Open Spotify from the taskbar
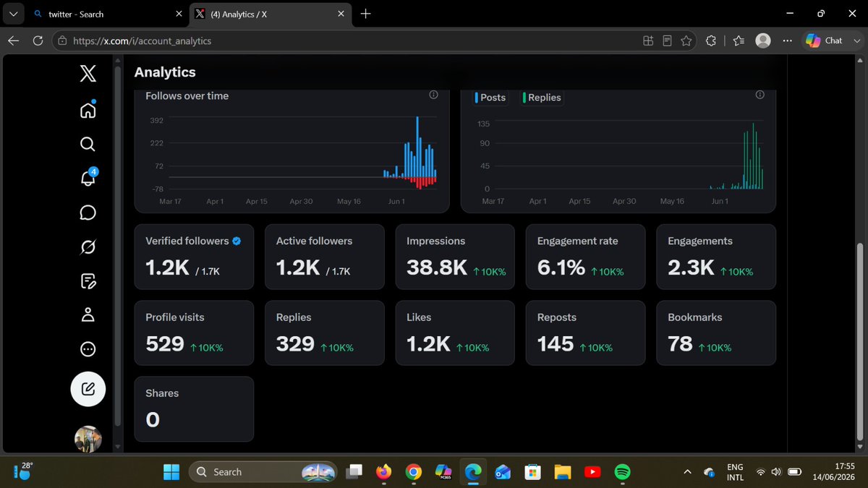Image resolution: width=868 pixels, height=488 pixels. click(622, 472)
